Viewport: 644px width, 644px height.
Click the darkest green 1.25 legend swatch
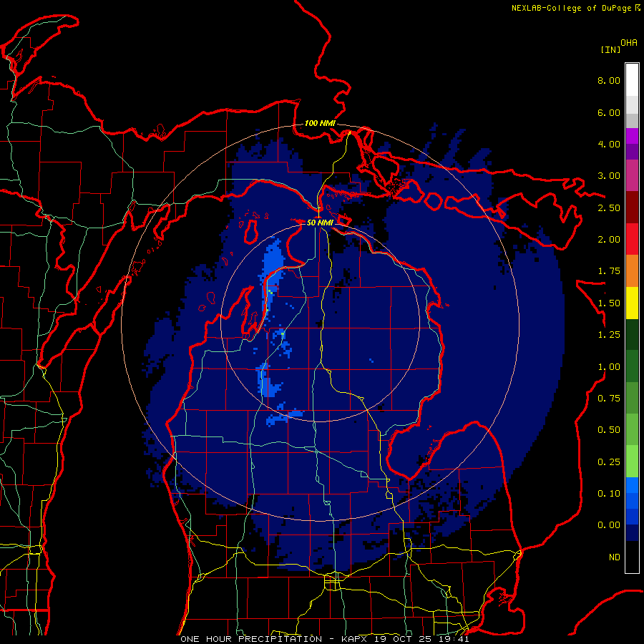coord(632,335)
